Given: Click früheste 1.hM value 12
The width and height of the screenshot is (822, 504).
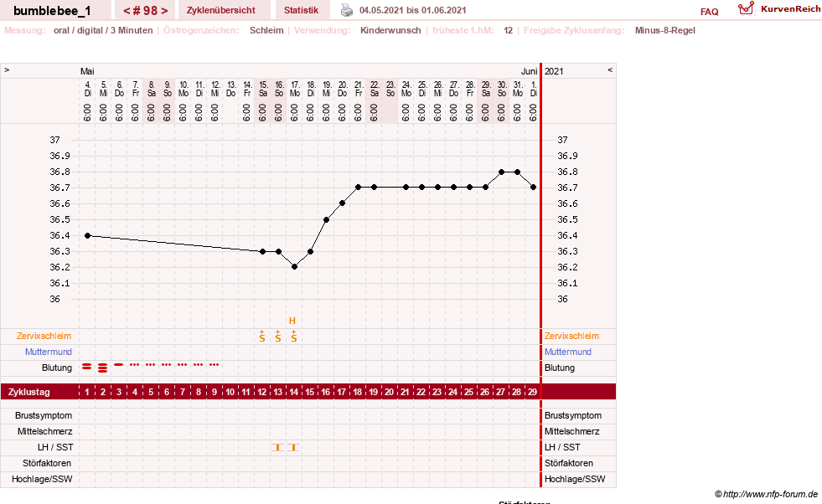Looking at the screenshot, I should [508, 30].
